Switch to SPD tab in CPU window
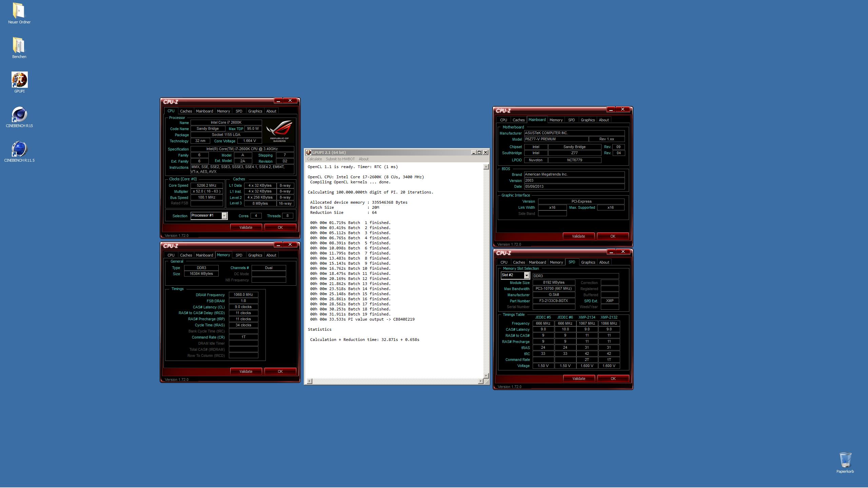Viewport: 868px width, 488px height. tap(239, 111)
